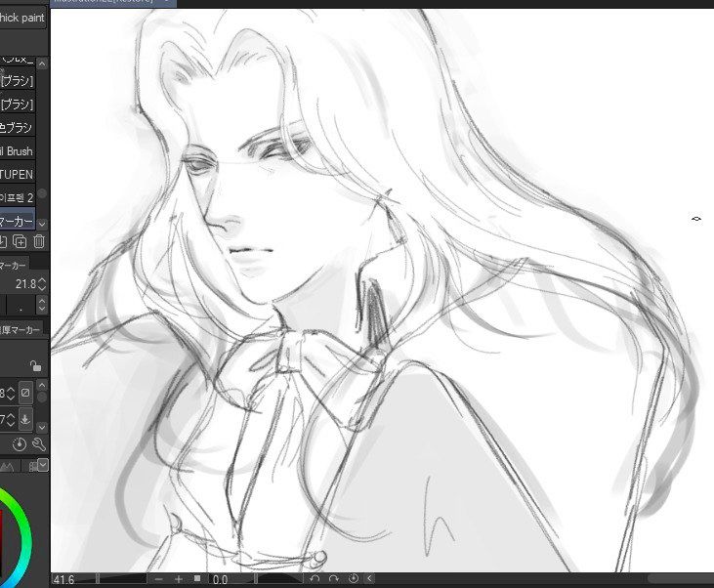Select the Oil Brush sub tool
The height and width of the screenshot is (588, 714).
[x=17, y=150]
